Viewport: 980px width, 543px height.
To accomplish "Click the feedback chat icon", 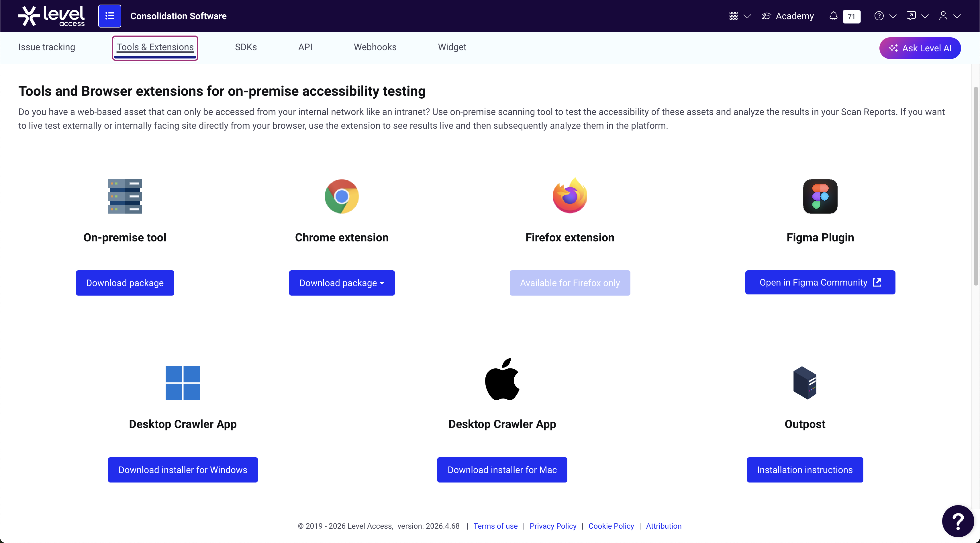I will click(911, 16).
